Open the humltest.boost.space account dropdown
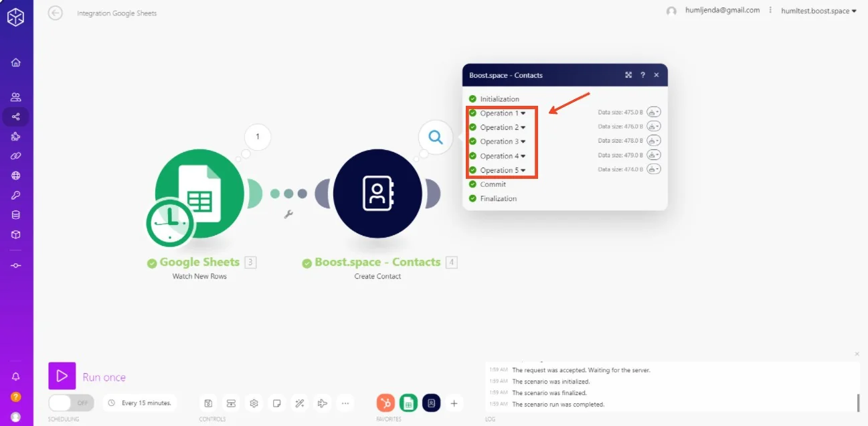Viewport: 868px width, 426px height. click(x=818, y=11)
